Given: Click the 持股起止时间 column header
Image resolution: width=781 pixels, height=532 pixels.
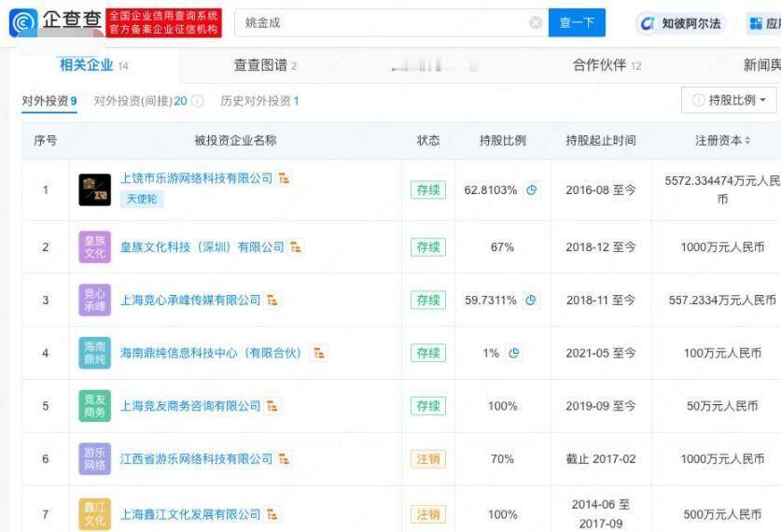Looking at the screenshot, I should (x=601, y=141).
